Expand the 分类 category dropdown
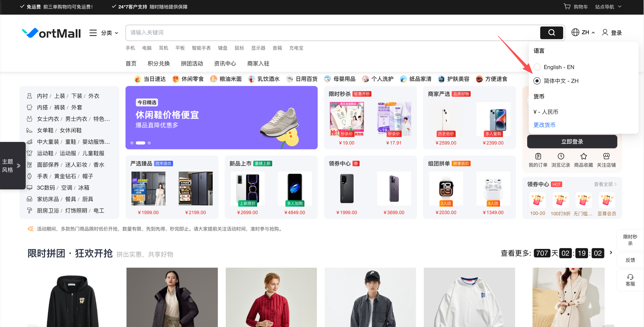 click(104, 33)
